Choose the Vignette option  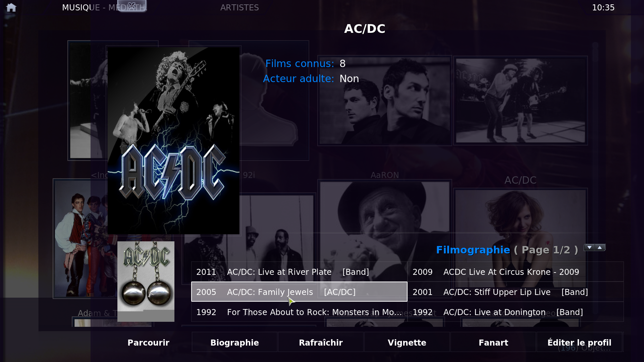click(407, 342)
